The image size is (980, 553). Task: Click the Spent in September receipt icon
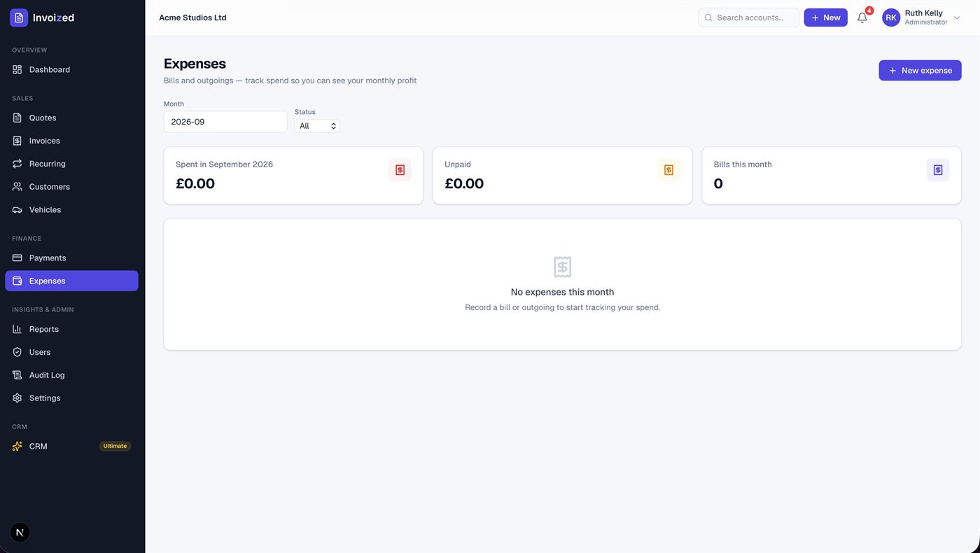(x=400, y=170)
